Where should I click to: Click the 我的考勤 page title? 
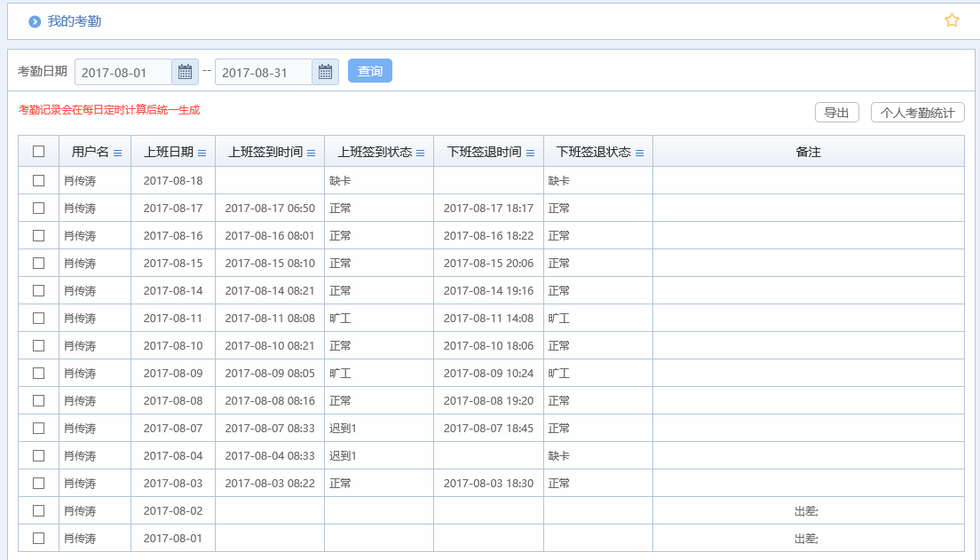(75, 21)
